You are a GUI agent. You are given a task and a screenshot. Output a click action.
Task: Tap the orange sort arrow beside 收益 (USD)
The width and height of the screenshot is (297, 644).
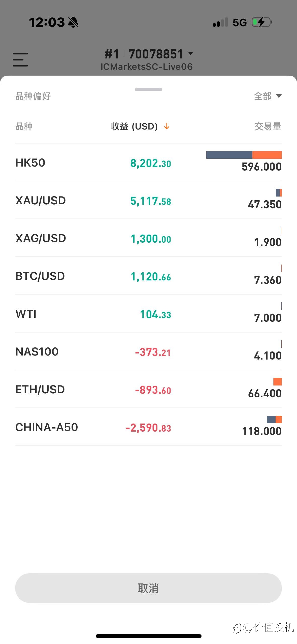[x=167, y=126]
